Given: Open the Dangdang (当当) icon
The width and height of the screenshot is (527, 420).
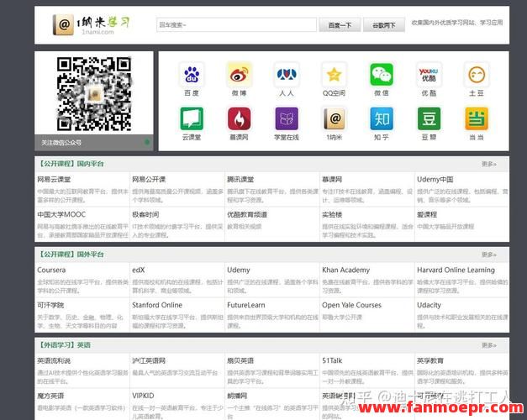Looking at the screenshot, I should (x=477, y=118).
